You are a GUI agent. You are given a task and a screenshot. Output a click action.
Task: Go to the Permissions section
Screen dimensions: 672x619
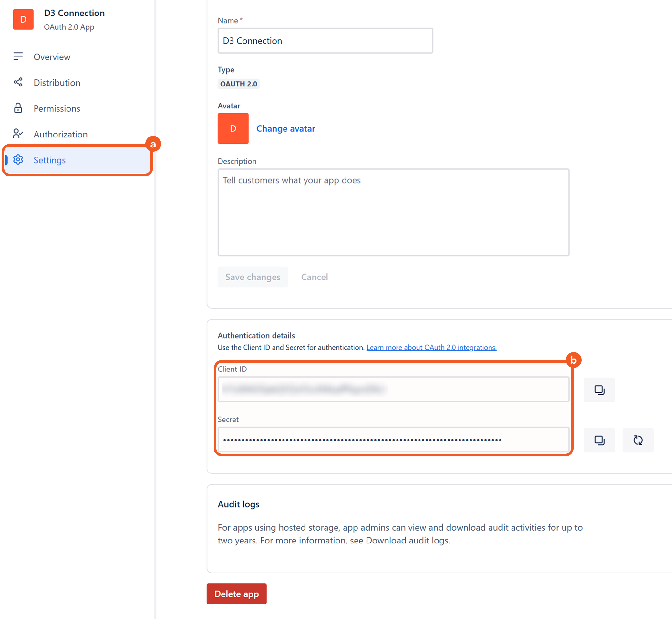click(57, 108)
